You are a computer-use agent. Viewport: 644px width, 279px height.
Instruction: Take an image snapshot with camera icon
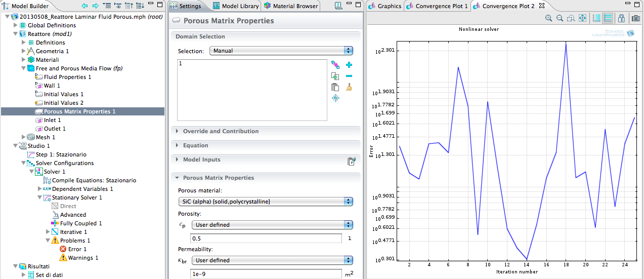click(x=636, y=18)
